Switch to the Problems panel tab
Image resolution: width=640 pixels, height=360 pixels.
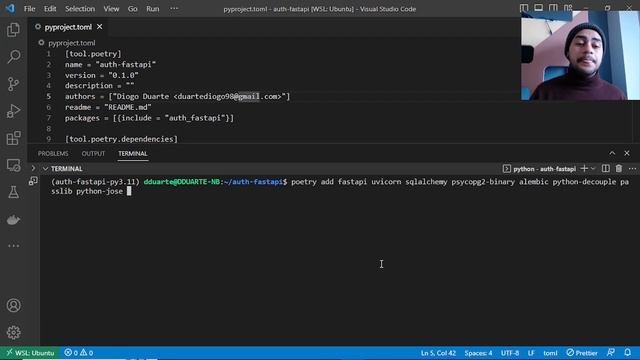click(53, 153)
